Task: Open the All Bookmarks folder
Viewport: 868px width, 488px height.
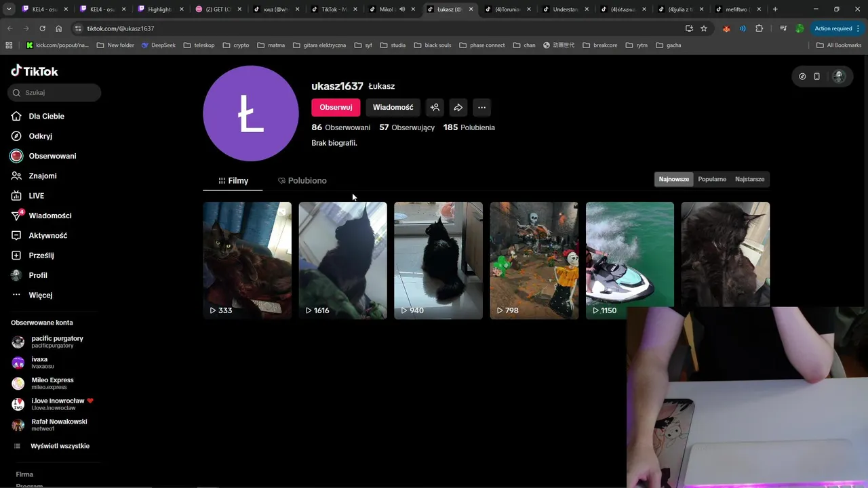Action: point(839,45)
